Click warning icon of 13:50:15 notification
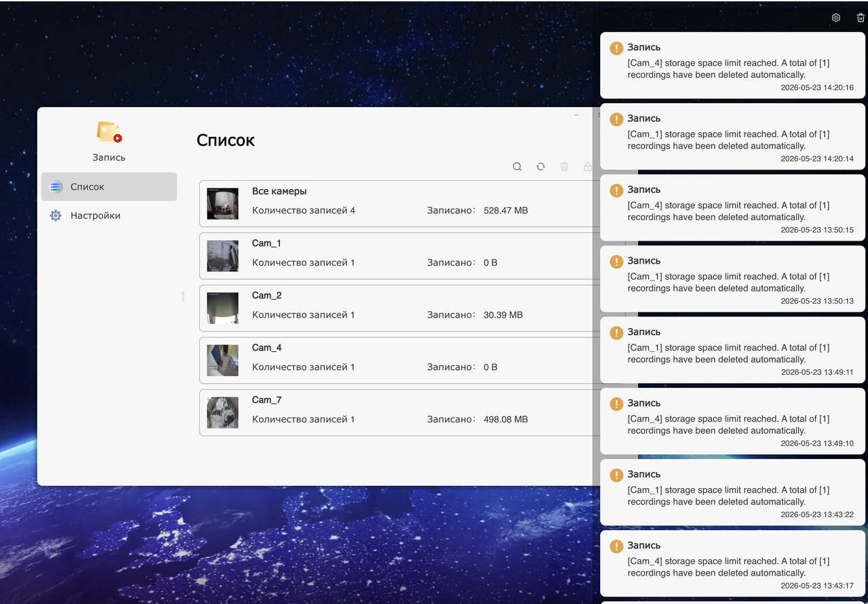 (616, 190)
